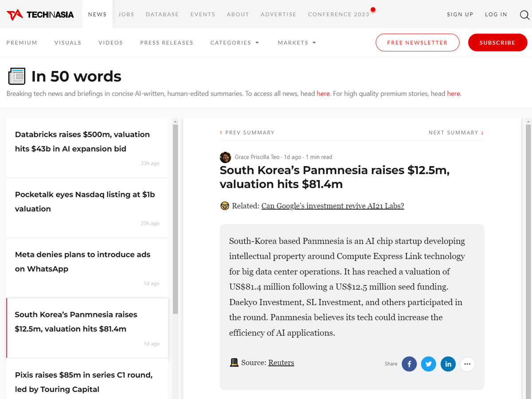
Task: Expand the Categories dropdown
Action: point(235,43)
